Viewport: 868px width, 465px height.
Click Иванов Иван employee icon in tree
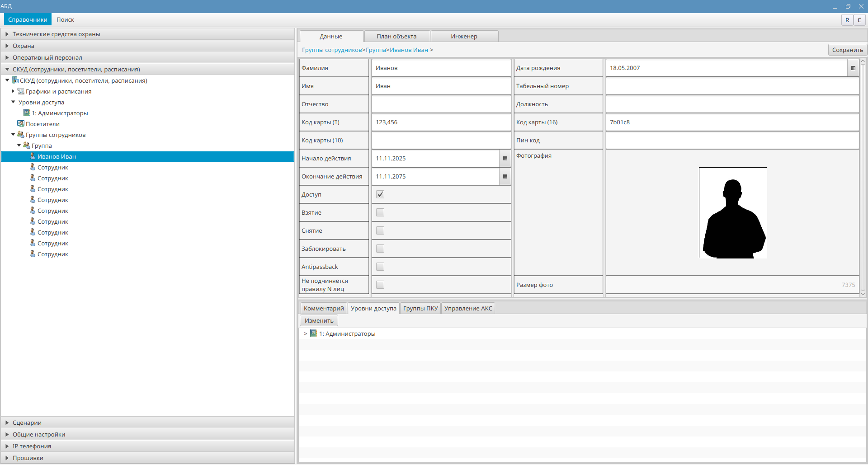pyautogui.click(x=33, y=156)
